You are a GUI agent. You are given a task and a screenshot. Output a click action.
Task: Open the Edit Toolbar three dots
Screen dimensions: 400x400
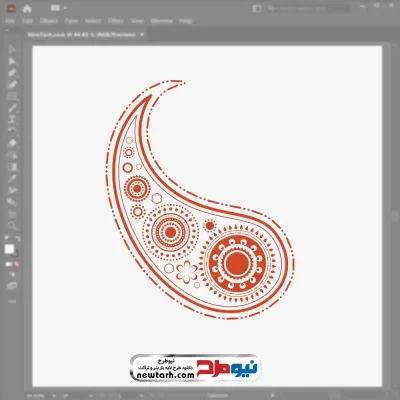(12, 301)
